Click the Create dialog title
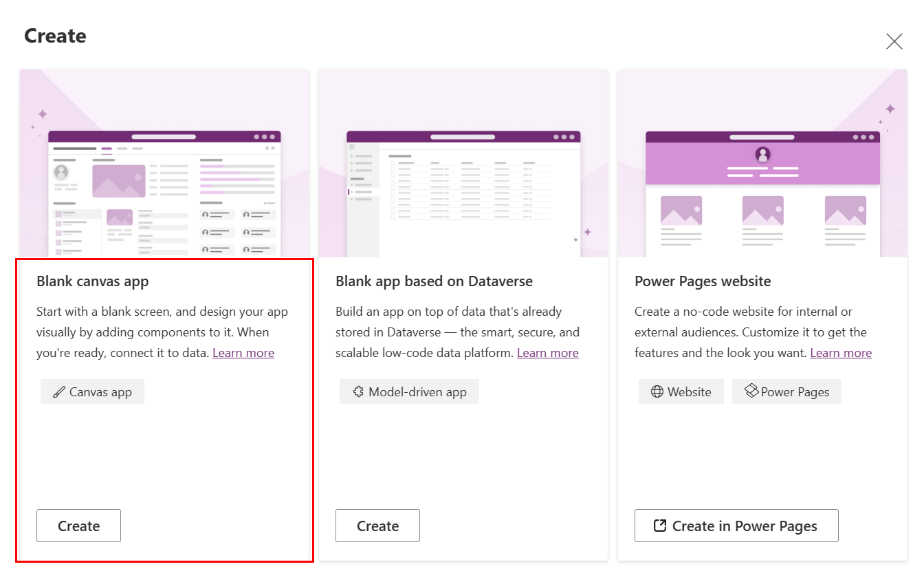924x582 pixels. (55, 36)
